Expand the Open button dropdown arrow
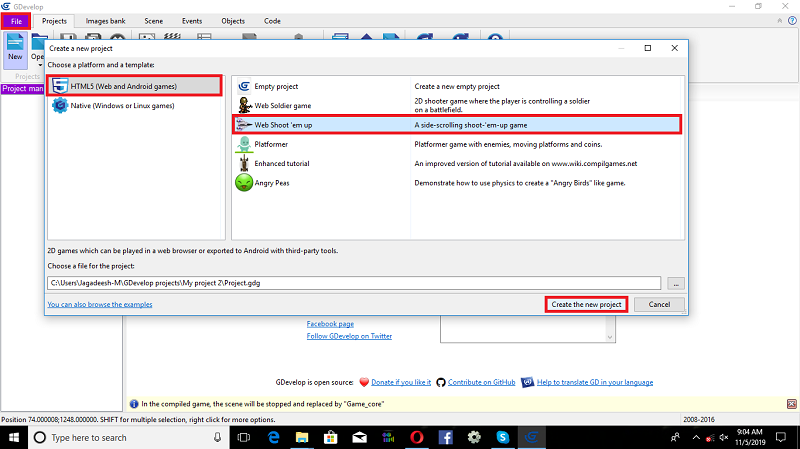Viewport: 800px width, 449px height. 40,65
